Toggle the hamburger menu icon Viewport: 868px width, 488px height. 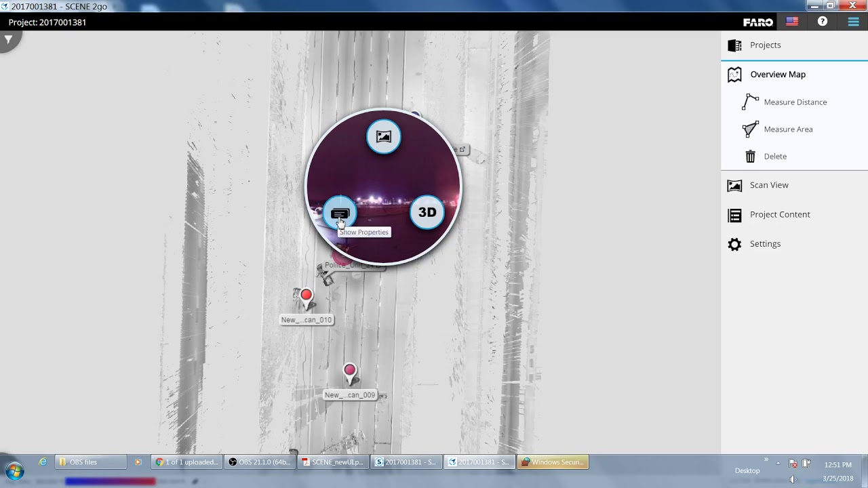coord(854,22)
